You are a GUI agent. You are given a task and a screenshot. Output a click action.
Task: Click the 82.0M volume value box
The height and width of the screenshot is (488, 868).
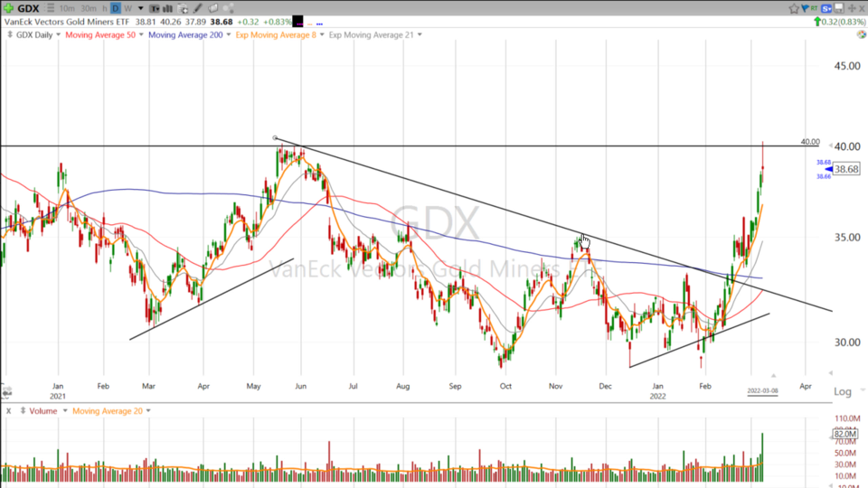(x=845, y=434)
